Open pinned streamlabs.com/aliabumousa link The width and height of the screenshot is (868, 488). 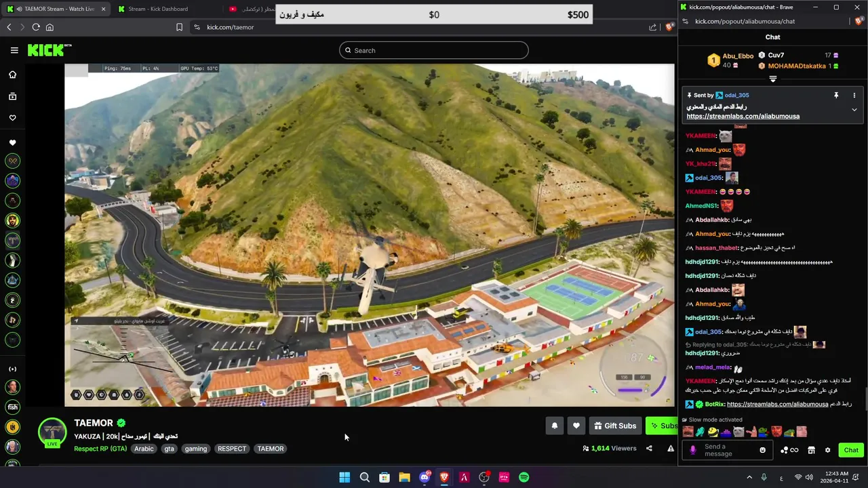743,116
